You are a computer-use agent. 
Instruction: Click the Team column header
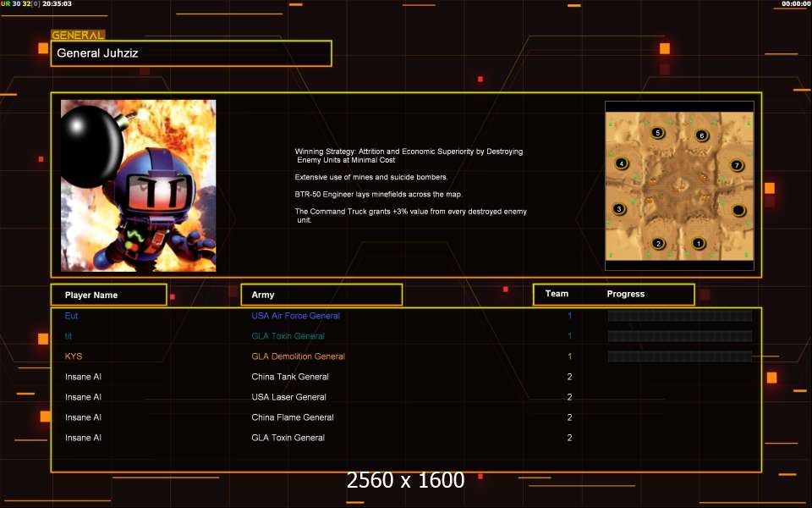pos(557,294)
